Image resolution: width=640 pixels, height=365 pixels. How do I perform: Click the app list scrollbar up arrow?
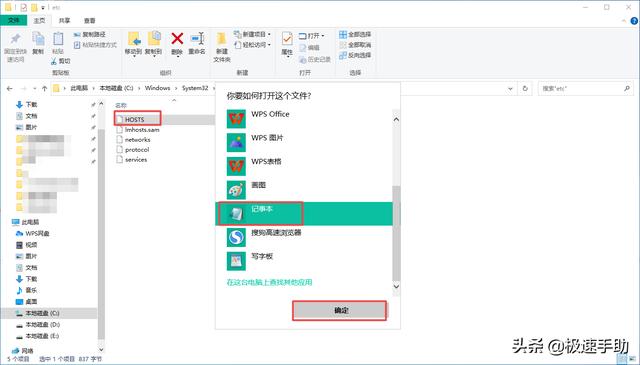click(x=396, y=120)
